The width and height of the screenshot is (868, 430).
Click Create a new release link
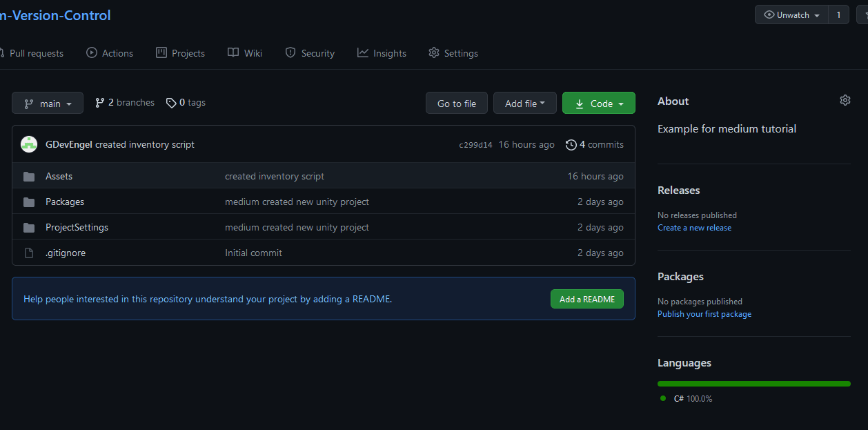coord(694,228)
